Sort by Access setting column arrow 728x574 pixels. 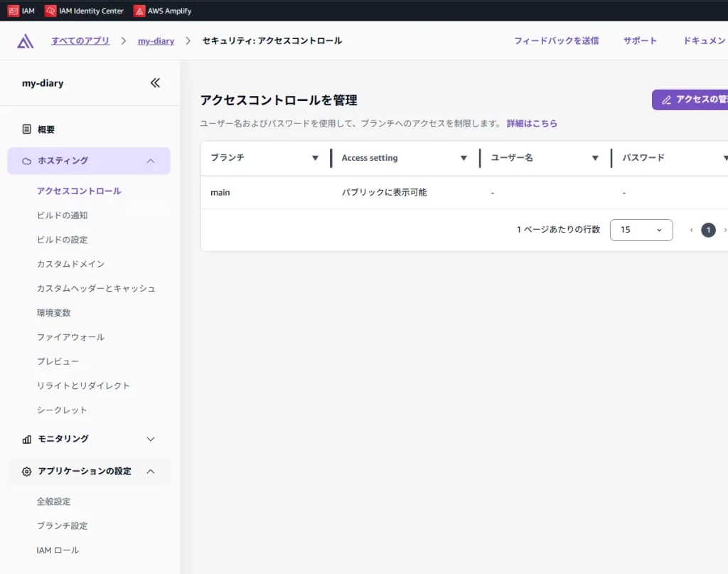(x=464, y=158)
